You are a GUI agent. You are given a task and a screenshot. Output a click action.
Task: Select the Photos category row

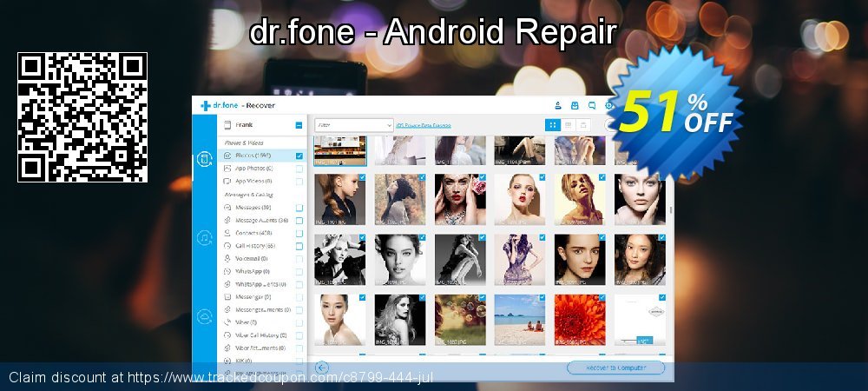pyautogui.click(x=262, y=156)
